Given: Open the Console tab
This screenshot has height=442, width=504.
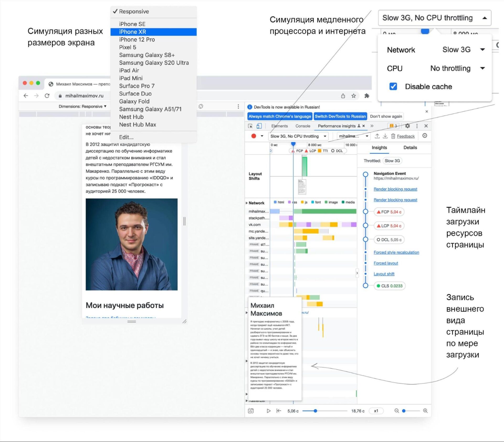Looking at the screenshot, I should [303, 126].
